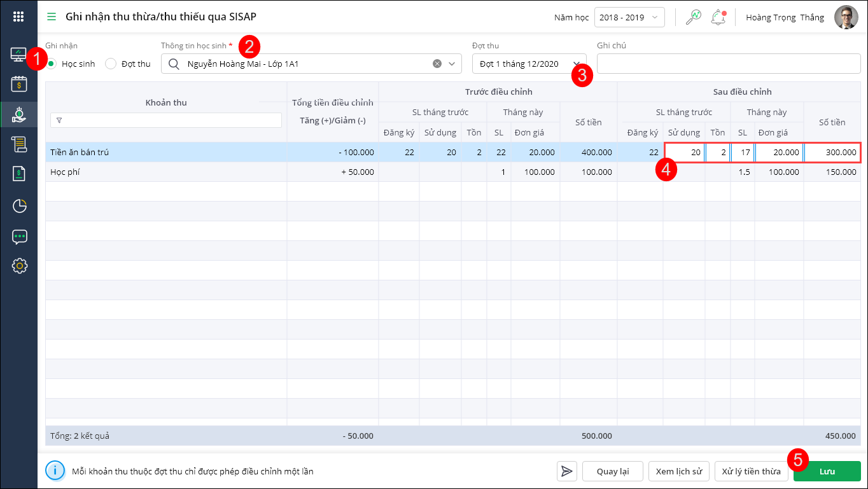The height and width of the screenshot is (489, 868).
Task: Select the 'Học sinh' radio option
Action: pyautogui.click(x=52, y=64)
